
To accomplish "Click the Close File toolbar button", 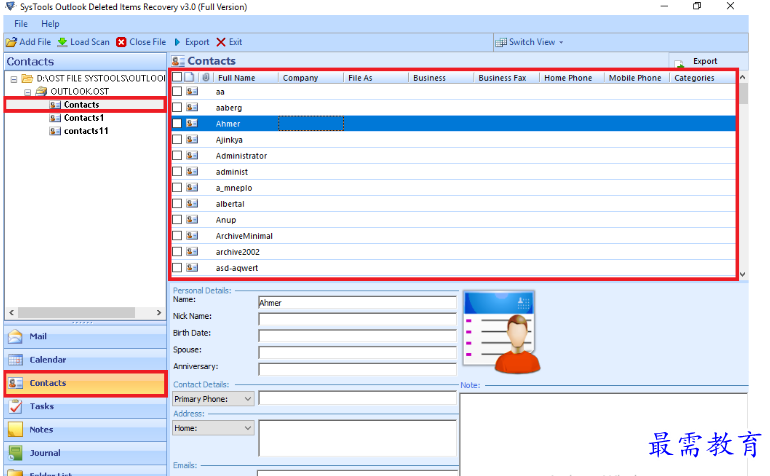I will [141, 42].
